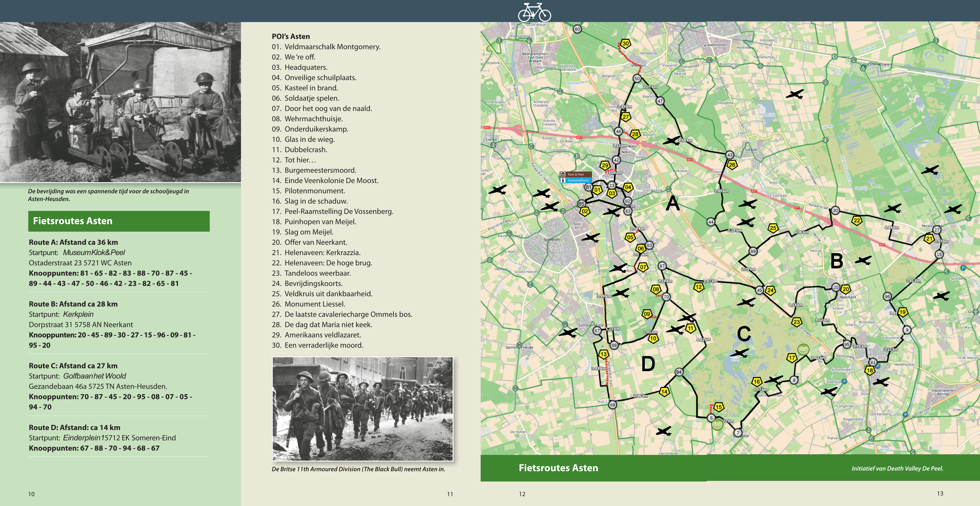
Task: Select yellow POI marker 25 on the map
Action: tap(773, 228)
